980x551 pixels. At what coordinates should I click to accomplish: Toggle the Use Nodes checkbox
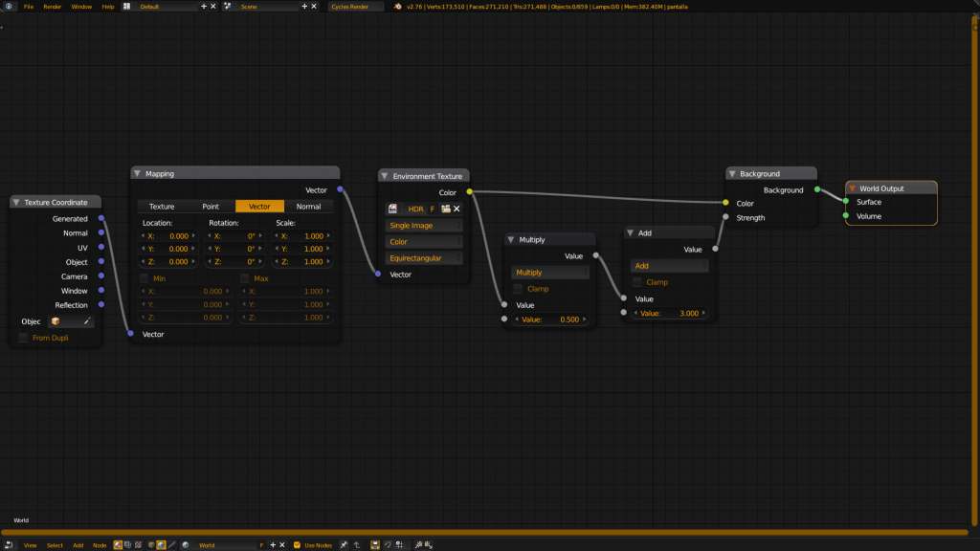click(297, 545)
